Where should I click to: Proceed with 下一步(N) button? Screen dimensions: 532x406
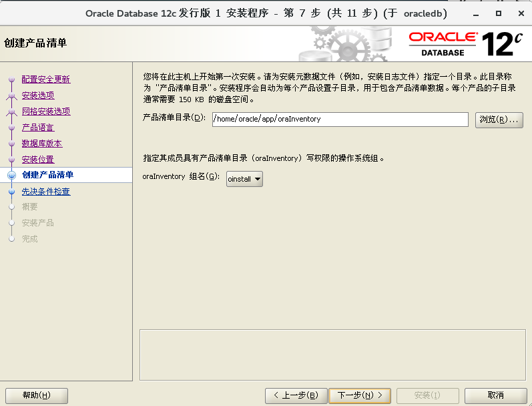coord(360,395)
